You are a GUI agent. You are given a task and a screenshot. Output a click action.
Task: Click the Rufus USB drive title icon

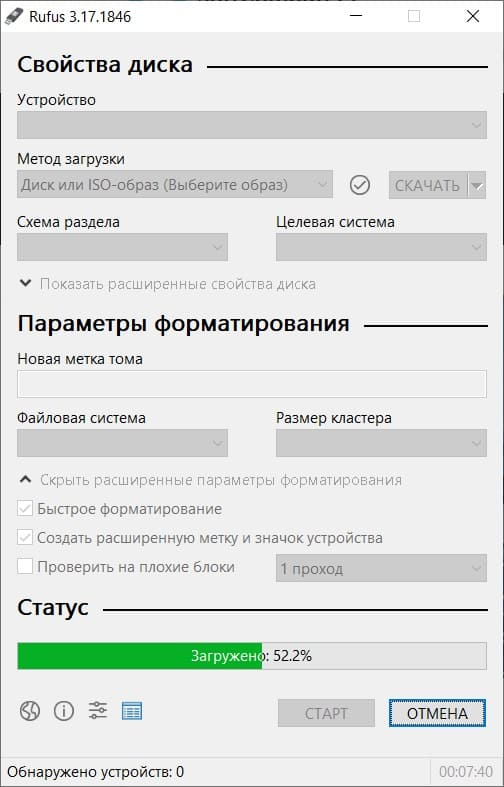[x=14, y=16]
